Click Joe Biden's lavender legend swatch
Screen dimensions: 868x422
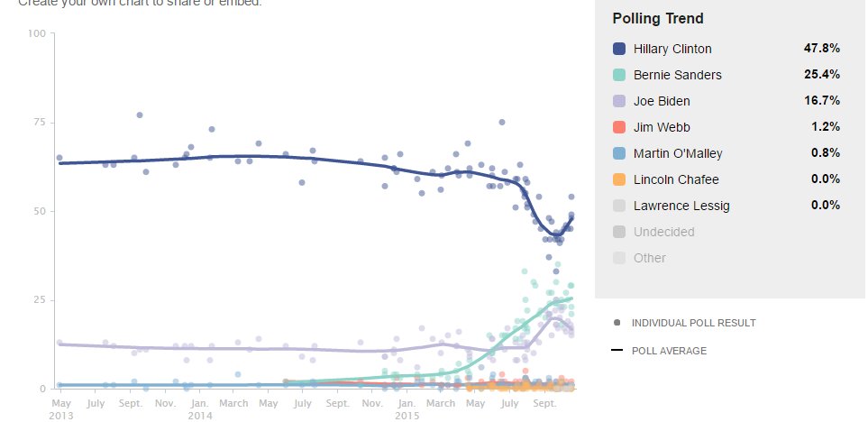click(x=619, y=101)
